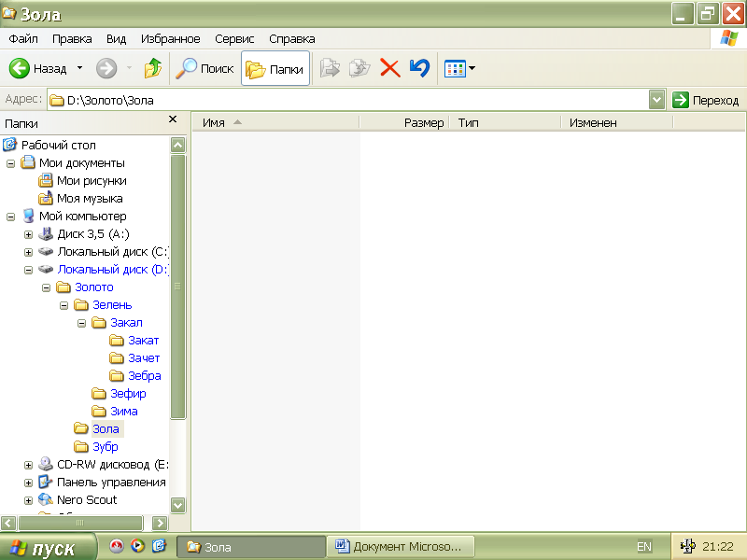Image resolution: width=747 pixels, height=560 pixels.
Task: Collapse the Золото folder node
Action: [x=46, y=287]
